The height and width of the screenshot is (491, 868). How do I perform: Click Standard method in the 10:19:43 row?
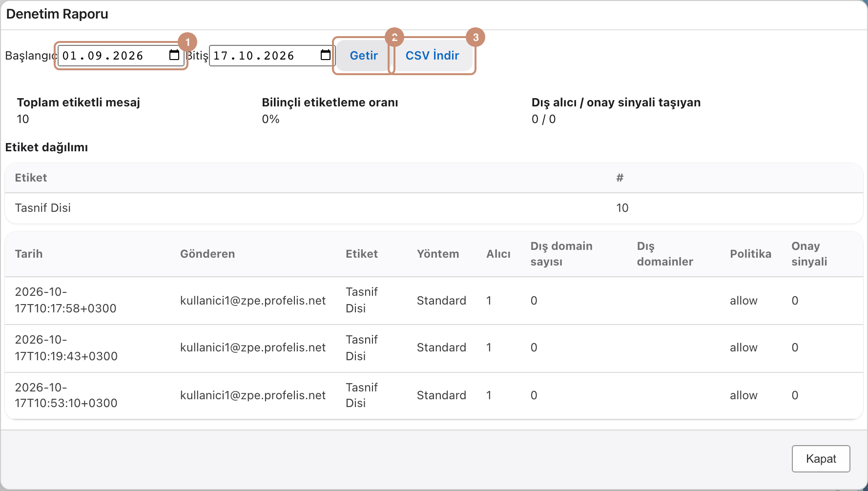[441, 348]
